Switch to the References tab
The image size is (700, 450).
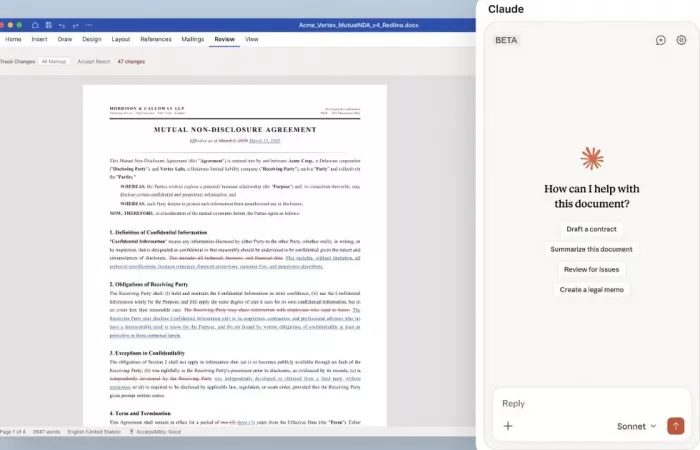[x=155, y=39]
